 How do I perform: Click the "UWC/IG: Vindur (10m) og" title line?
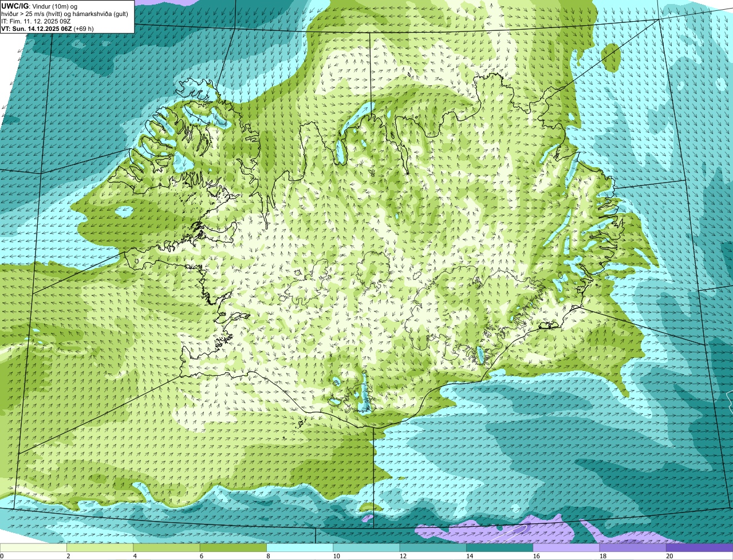pos(39,6)
